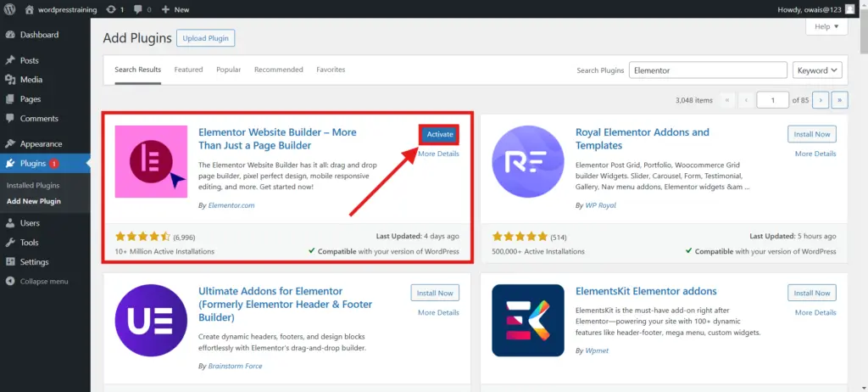Viewport: 868px width, 392px height.
Task: Open Royal Elementor Addons and Templates title
Action: click(x=643, y=138)
